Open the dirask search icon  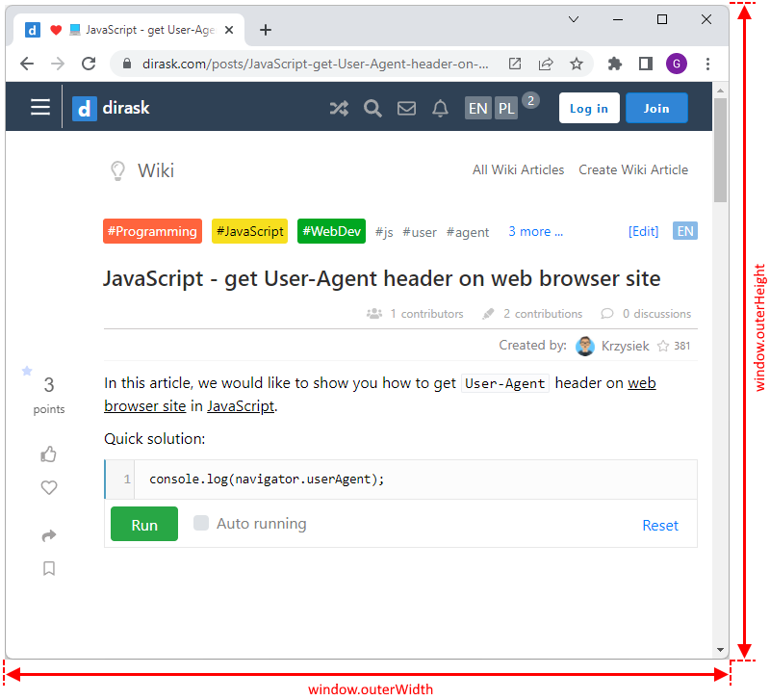click(372, 108)
